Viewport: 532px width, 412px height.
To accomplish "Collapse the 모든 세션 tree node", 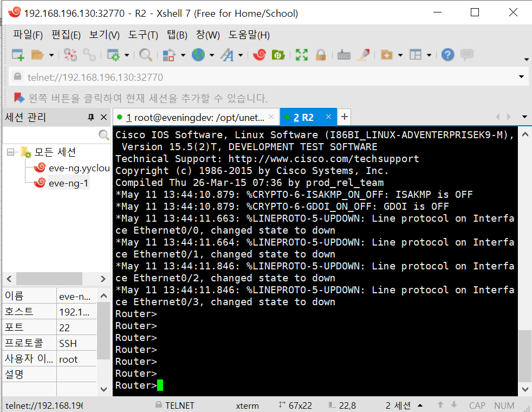I will 10,152.
